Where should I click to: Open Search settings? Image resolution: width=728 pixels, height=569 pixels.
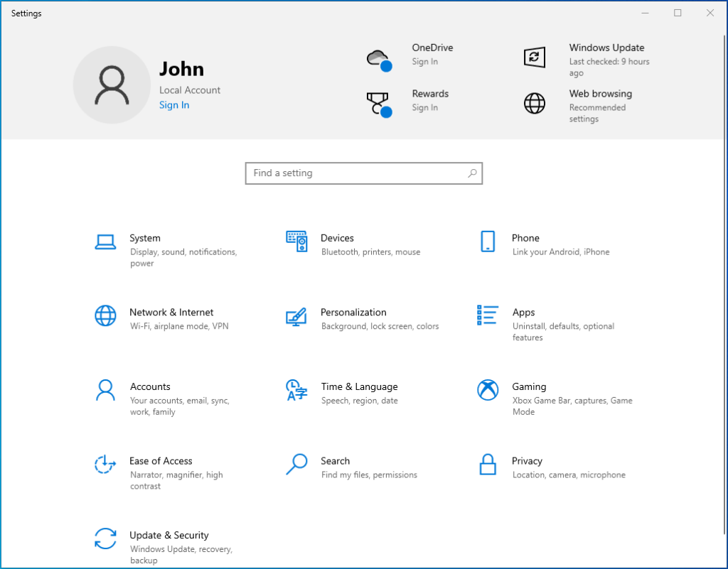coord(335,465)
